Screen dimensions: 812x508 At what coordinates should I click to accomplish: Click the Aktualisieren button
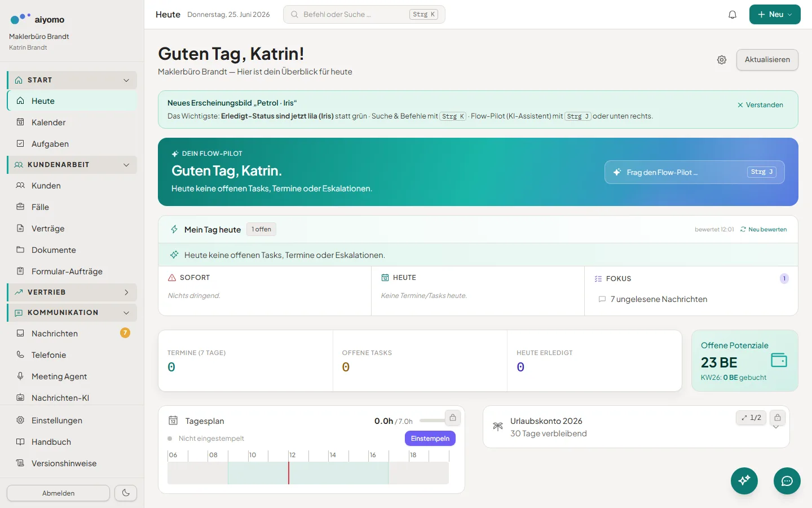pyautogui.click(x=767, y=60)
